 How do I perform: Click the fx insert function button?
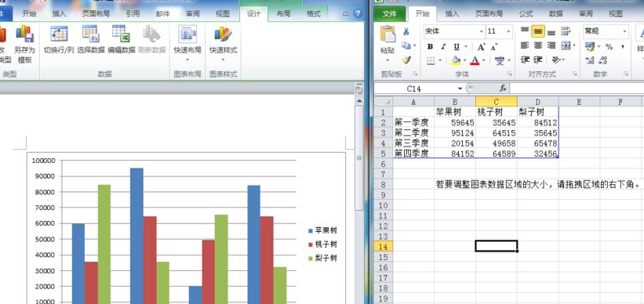coord(503,89)
